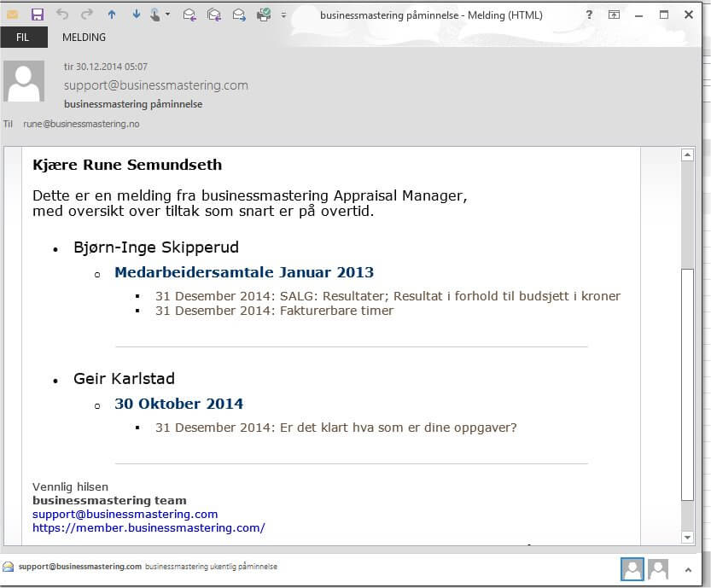Expand the people pane with the chevron
711x588 pixels.
(x=688, y=570)
